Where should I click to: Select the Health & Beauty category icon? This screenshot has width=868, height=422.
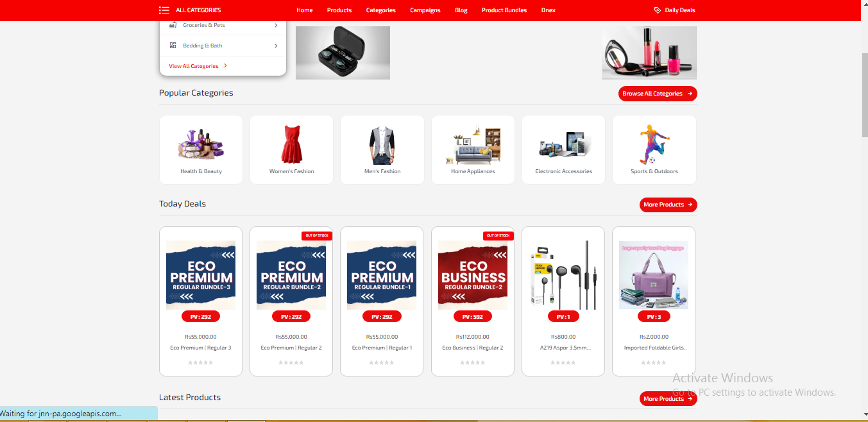pyautogui.click(x=201, y=144)
